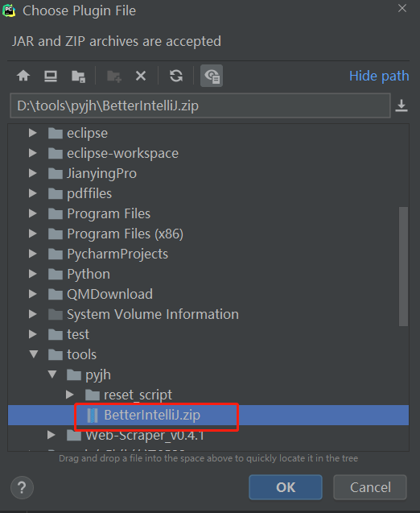The image size is (420, 513).
Task: Expand the QMDownload folder
Action: [x=33, y=294]
